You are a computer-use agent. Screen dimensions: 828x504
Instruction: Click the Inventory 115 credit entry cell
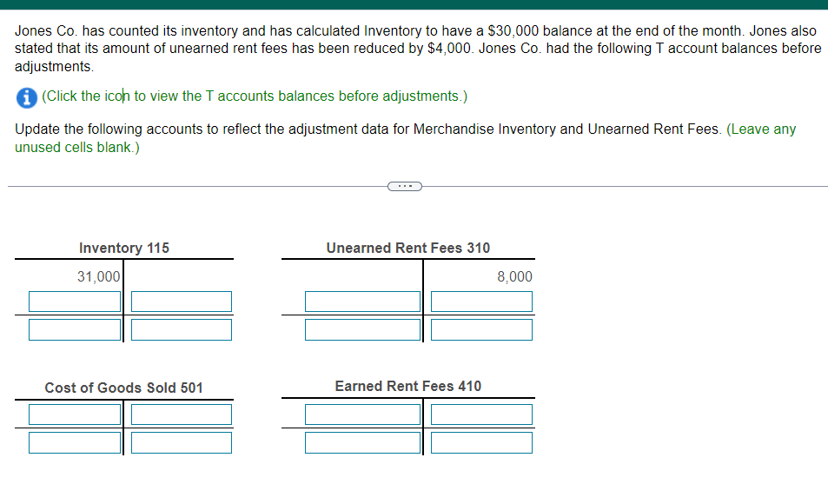(x=181, y=301)
